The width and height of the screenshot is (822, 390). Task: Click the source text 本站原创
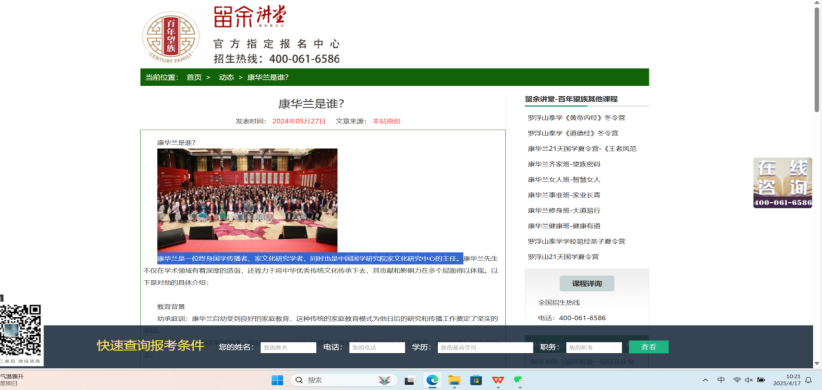point(386,121)
